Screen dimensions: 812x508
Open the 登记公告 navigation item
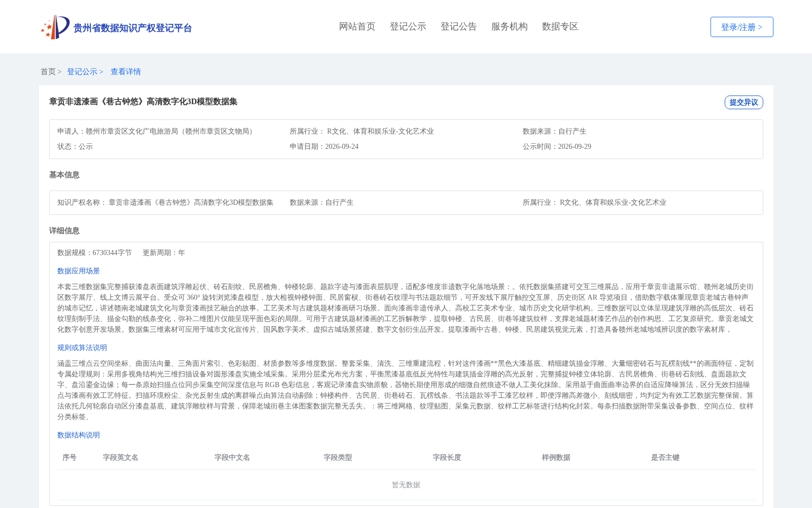(459, 26)
